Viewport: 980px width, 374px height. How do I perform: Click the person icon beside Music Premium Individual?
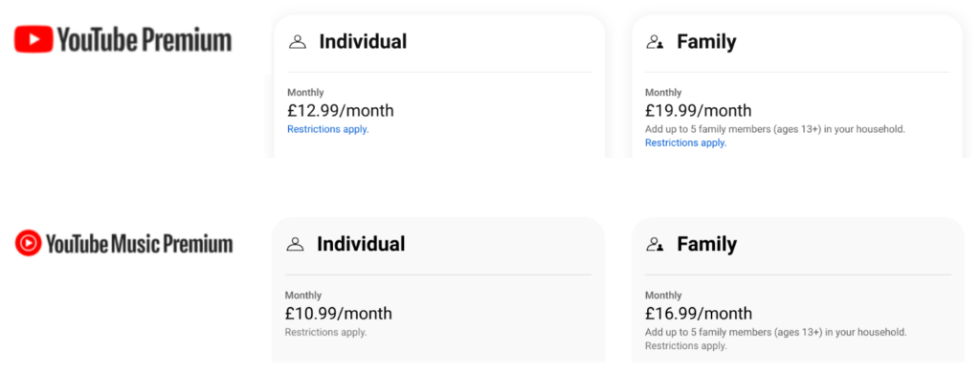coord(295,244)
